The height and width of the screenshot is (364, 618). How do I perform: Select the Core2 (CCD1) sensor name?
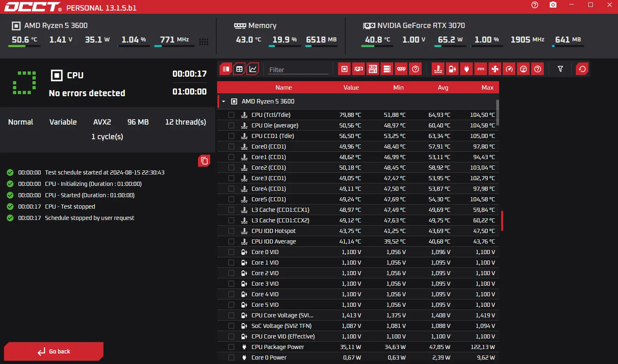tap(269, 168)
